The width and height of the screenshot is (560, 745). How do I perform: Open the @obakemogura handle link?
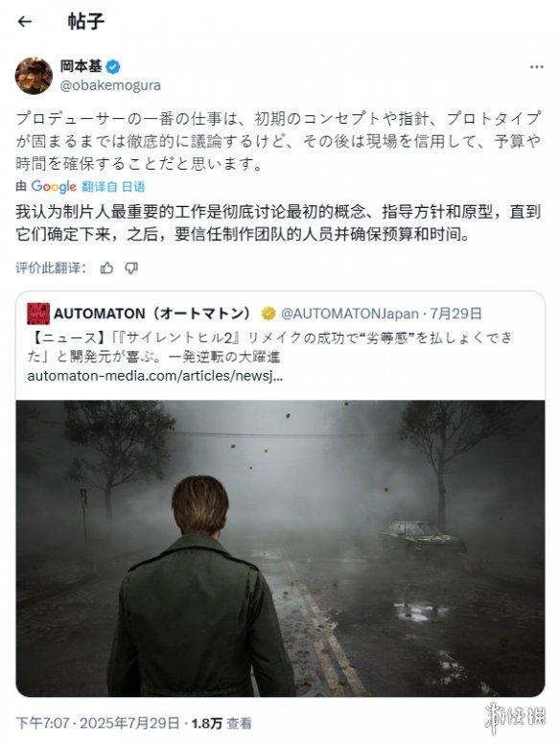110,85
